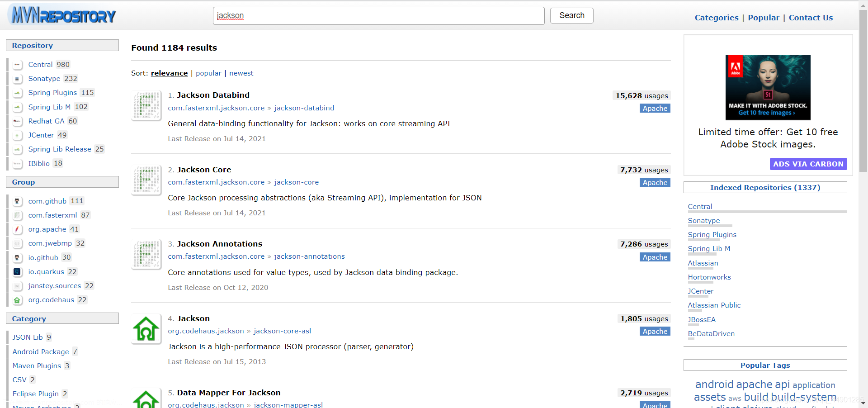This screenshot has width=868, height=408.
Task: Click the jackson-databind artifact link
Action: [x=304, y=108]
